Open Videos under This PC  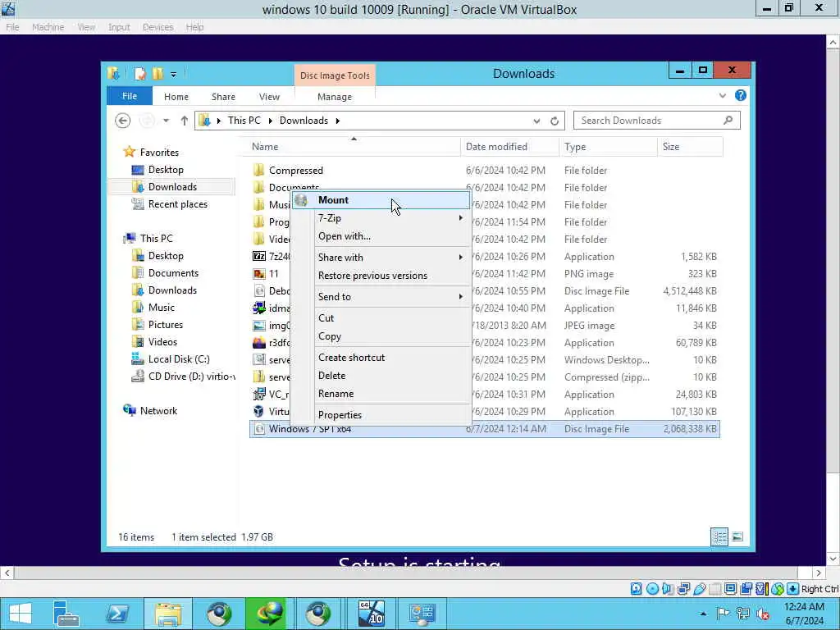coord(162,342)
